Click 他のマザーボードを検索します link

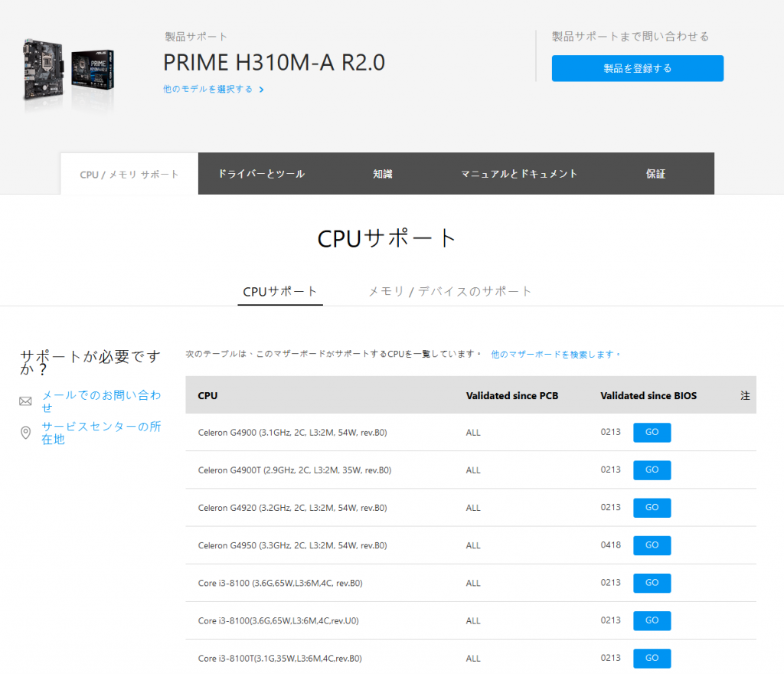pos(556,354)
